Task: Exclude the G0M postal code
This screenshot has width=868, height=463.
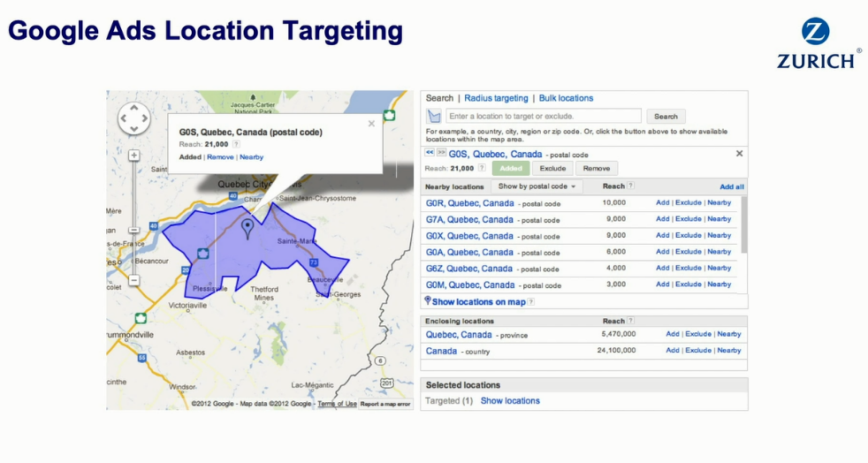Action: coord(688,285)
